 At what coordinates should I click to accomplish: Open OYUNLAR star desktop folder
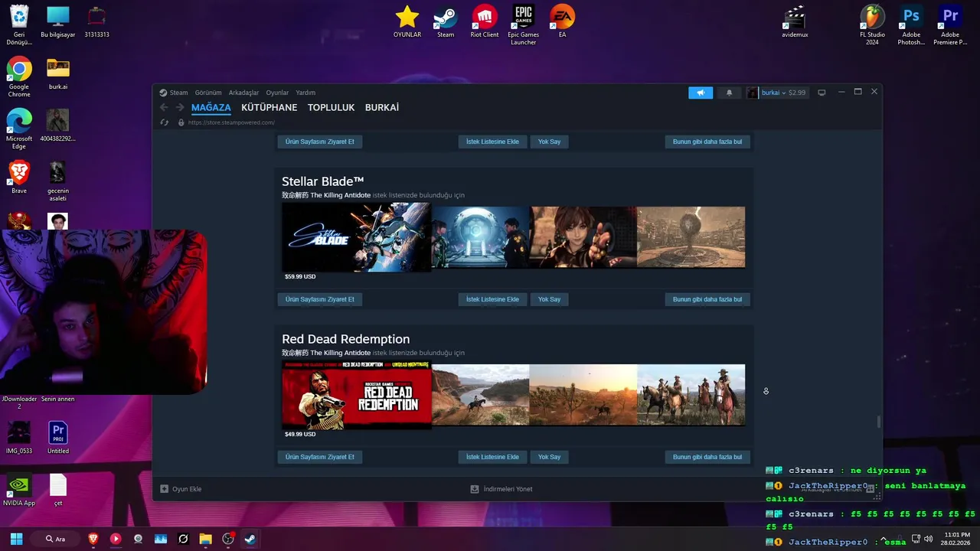(407, 21)
